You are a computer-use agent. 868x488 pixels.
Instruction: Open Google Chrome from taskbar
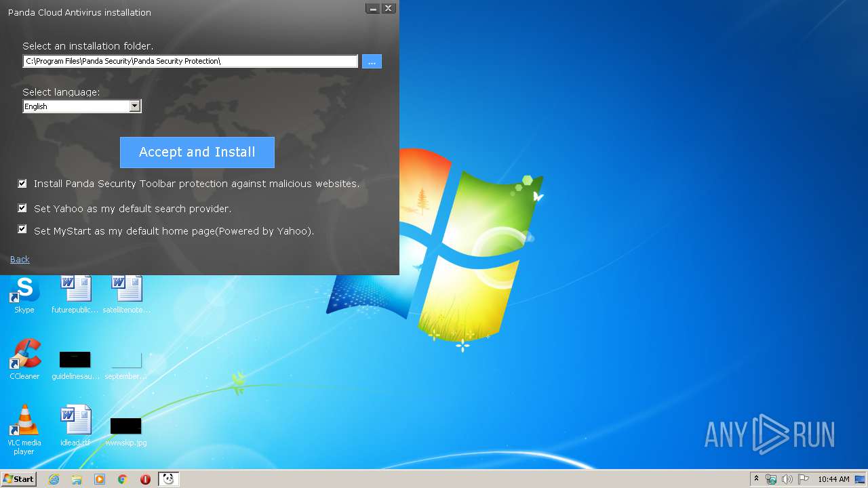[123, 479]
